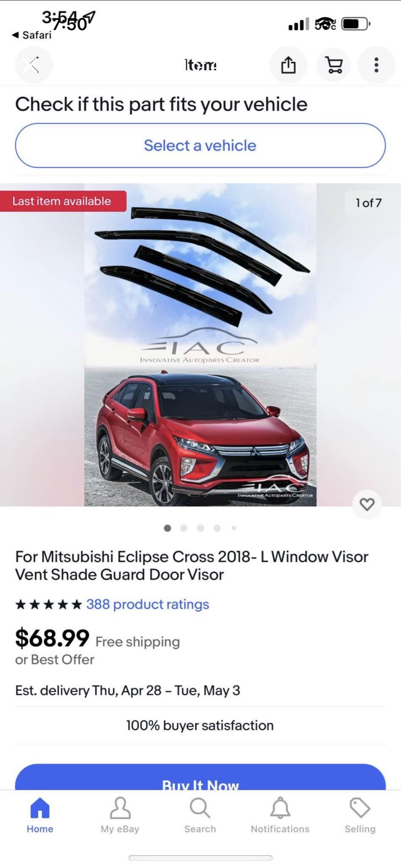This screenshot has height=868, width=401.
Task: Tap the window visor product image
Action: pyautogui.click(x=200, y=344)
